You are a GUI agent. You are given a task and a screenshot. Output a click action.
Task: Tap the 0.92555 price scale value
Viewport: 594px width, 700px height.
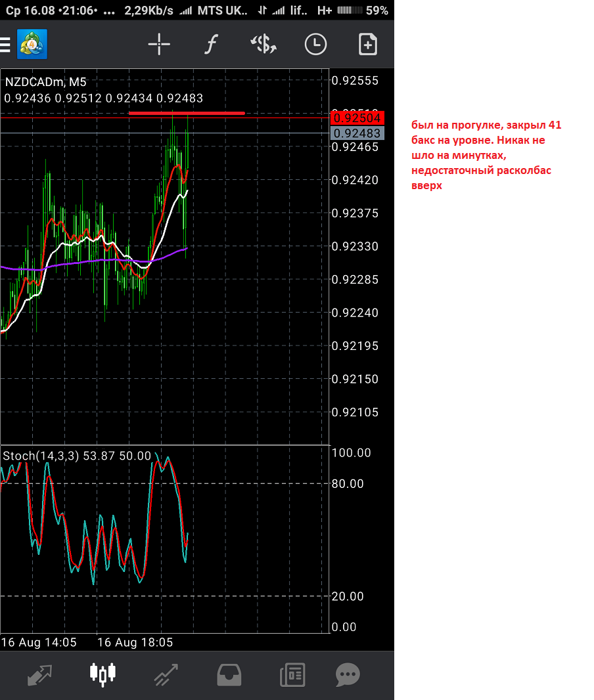pyautogui.click(x=355, y=81)
